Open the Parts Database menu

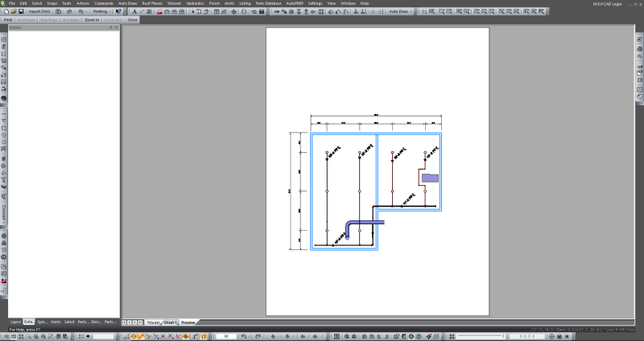pos(268,3)
